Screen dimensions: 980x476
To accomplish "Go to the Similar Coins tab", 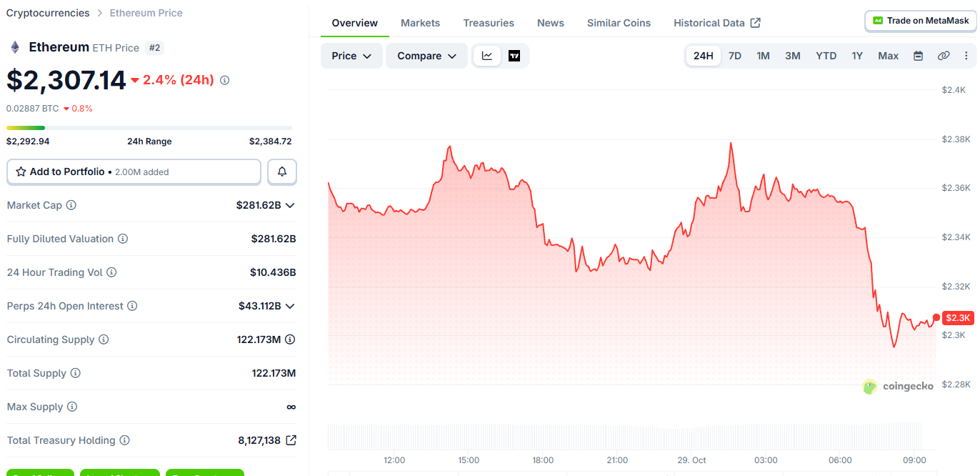I will pyautogui.click(x=619, y=23).
